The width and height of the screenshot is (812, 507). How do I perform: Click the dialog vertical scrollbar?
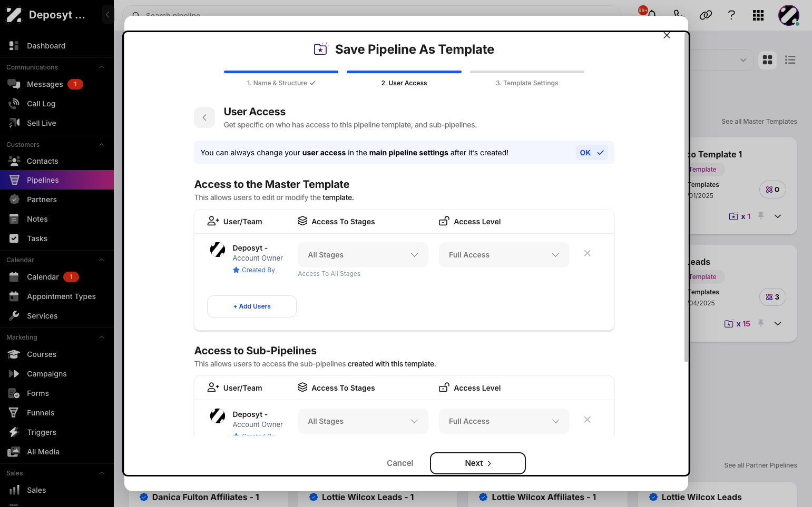[x=686, y=197]
